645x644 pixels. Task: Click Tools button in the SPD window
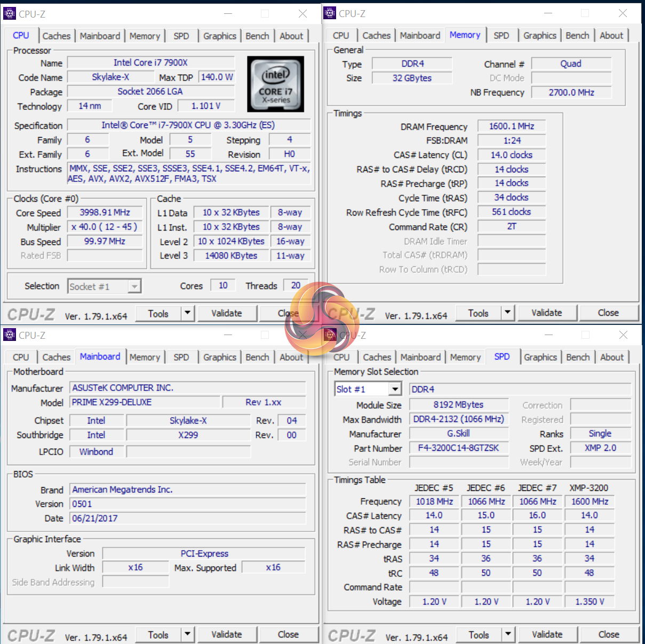point(479,634)
